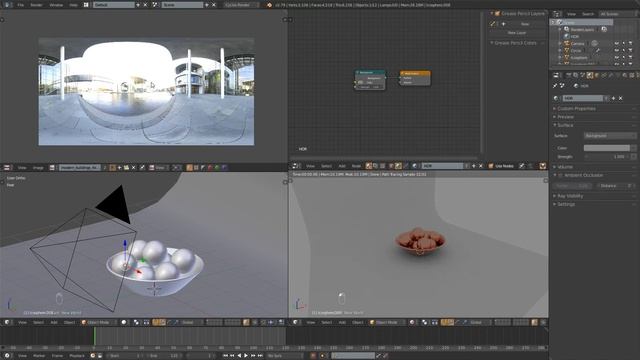This screenshot has height=360, width=640.
Task: Toggle renderability of Circle in the outliner
Action: [x=631, y=51]
